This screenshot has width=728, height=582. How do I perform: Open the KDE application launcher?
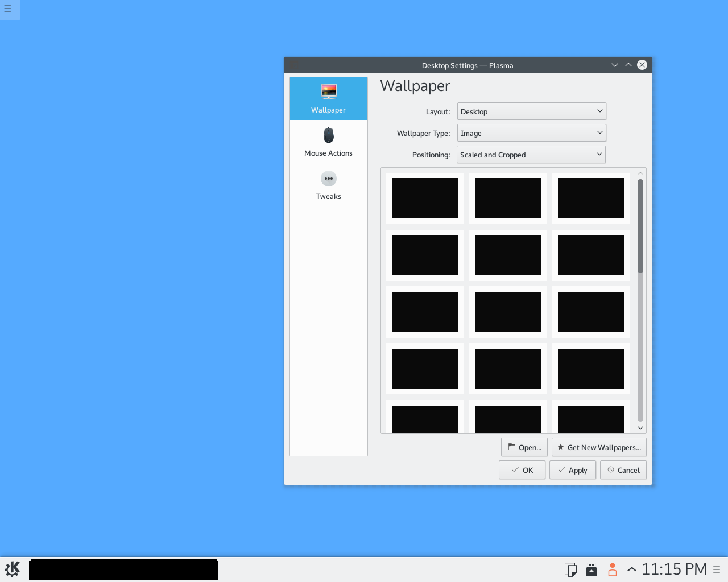click(x=12, y=569)
